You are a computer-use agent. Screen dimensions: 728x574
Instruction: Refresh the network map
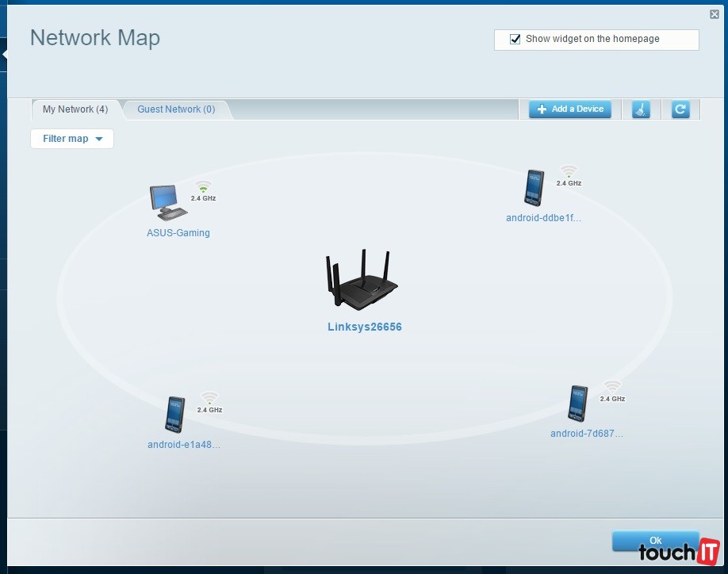click(x=680, y=109)
